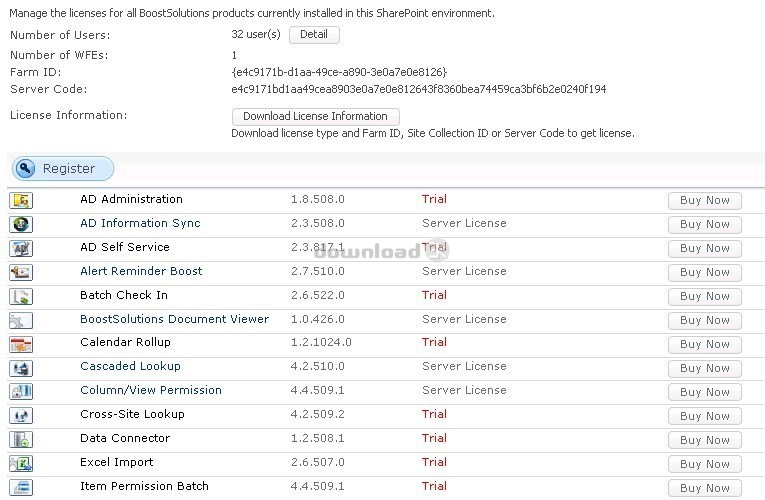Buy Now for Calendar Rollup
The image size is (765, 500).
(x=705, y=344)
